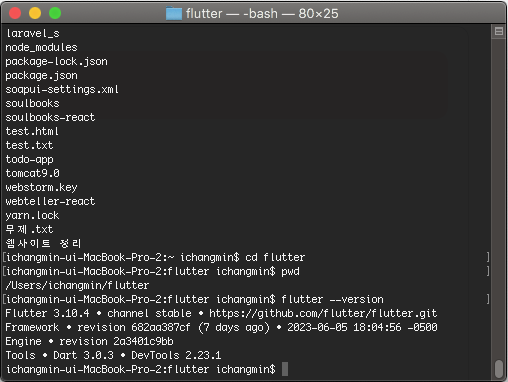This screenshot has width=508, height=382.
Task: Click the 'soulbooks' listing entry
Action: pyautogui.click(x=32, y=103)
